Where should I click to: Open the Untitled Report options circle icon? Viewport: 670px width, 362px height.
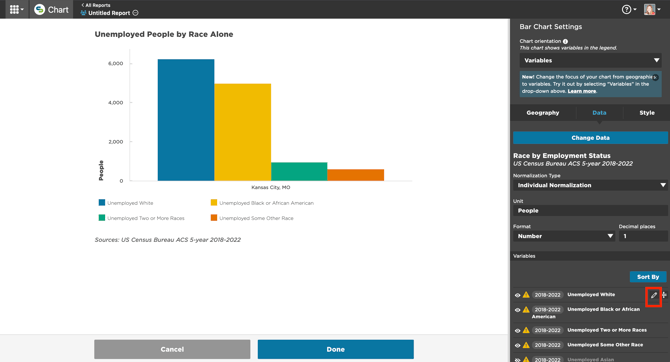pyautogui.click(x=135, y=13)
